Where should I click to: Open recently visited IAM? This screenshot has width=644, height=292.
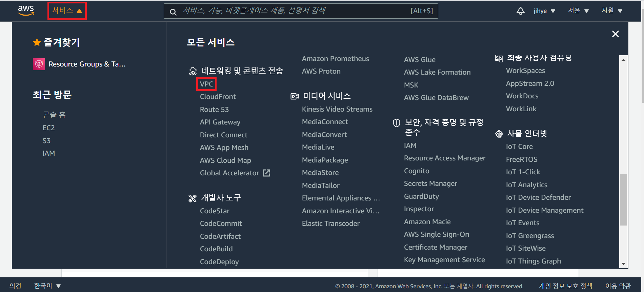49,153
